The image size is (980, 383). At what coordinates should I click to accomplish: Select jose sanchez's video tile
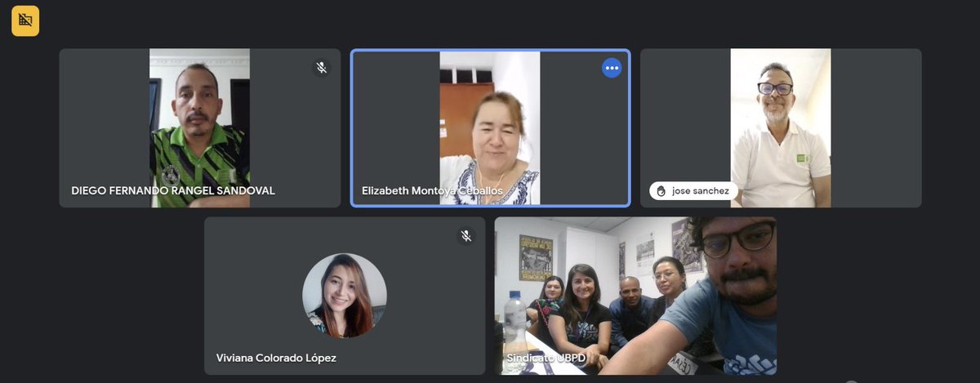[781, 127]
